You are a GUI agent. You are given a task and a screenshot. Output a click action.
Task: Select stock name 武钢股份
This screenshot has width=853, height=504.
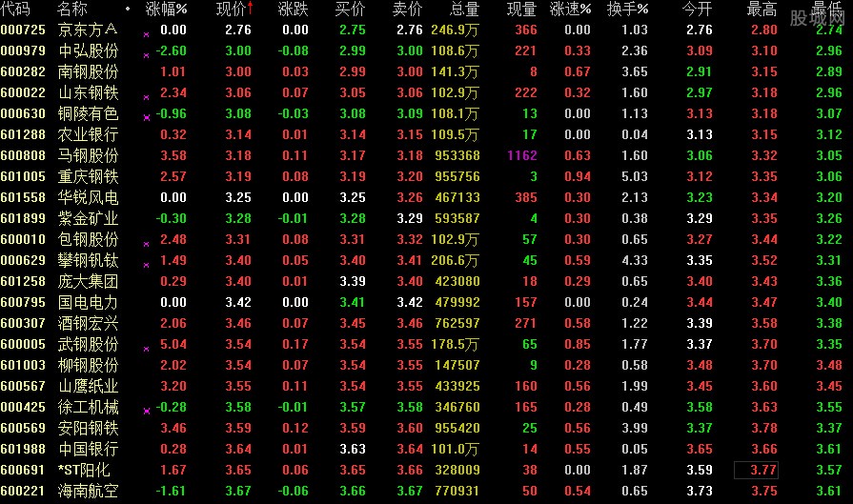tap(88, 344)
